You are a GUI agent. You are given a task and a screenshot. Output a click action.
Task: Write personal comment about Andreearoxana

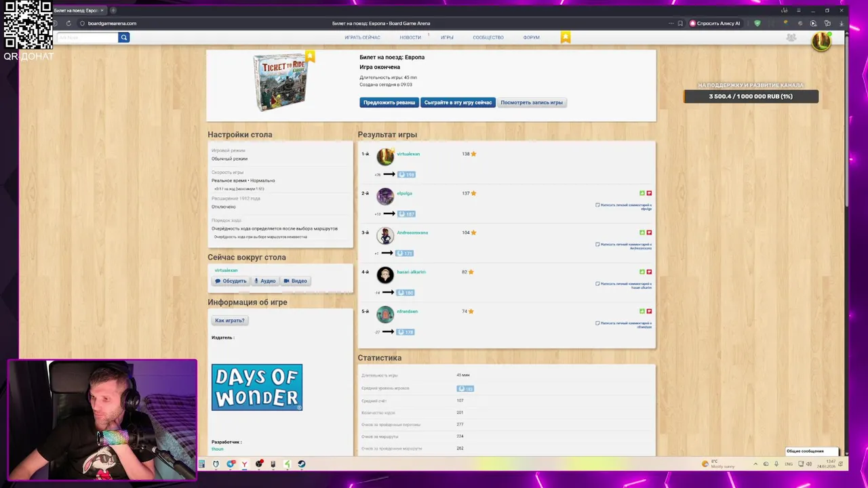pos(624,245)
